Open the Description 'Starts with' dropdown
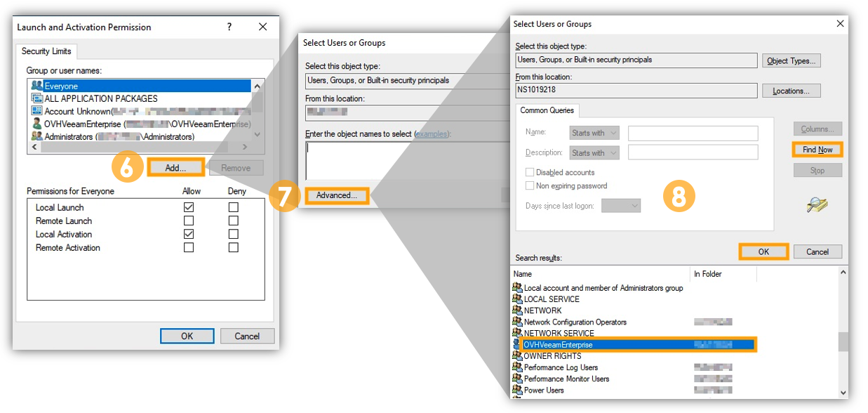Image resolution: width=868 pixels, height=413 pixels. 594,152
